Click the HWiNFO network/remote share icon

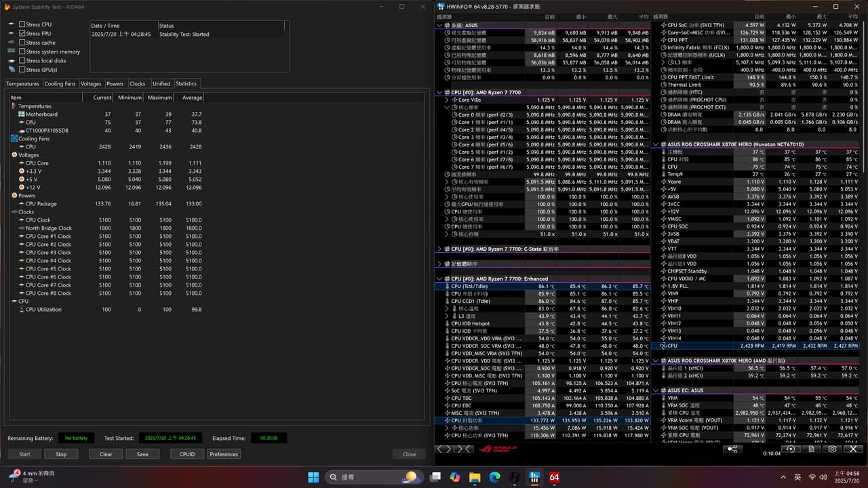pyautogui.click(x=732, y=449)
